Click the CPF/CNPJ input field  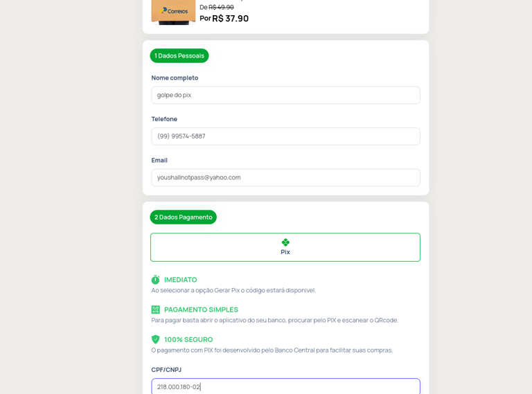[285, 386]
